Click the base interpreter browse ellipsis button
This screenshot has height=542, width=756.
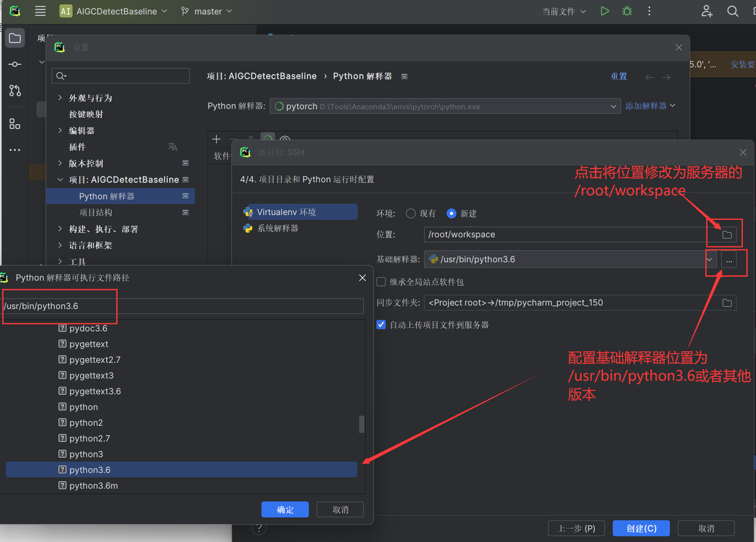[x=729, y=259]
